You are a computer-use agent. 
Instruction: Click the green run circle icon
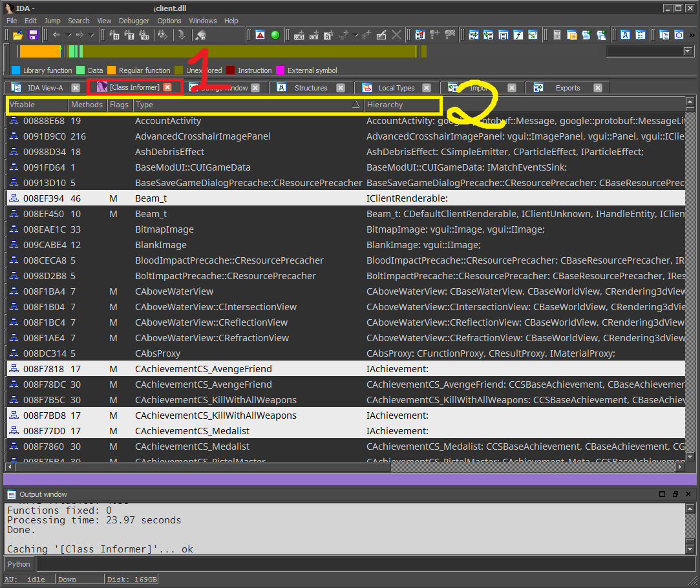(x=275, y=36)
